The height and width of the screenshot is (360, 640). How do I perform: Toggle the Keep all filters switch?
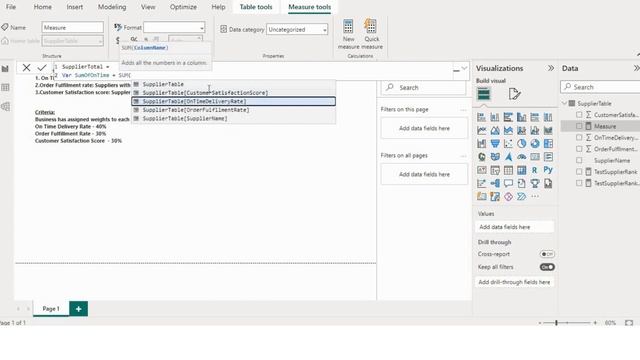tap(547, 267)
